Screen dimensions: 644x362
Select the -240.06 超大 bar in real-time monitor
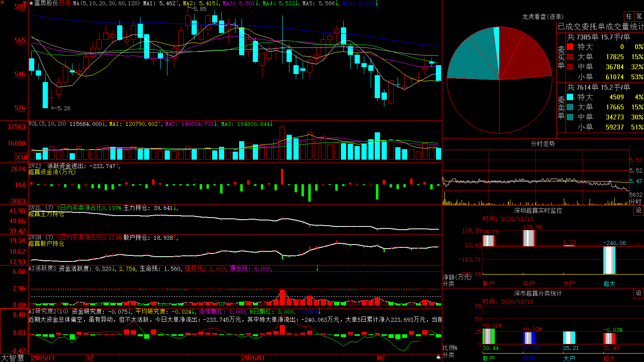click(x=609, y=260)
